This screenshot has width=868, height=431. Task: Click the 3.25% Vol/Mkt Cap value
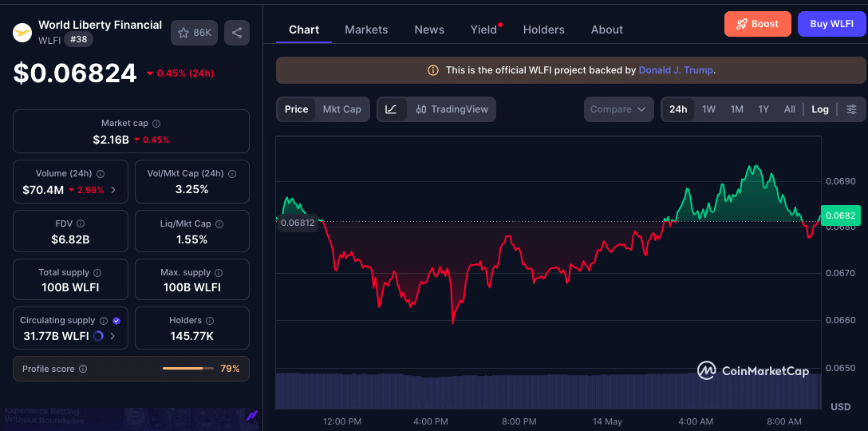coord(192,190)
